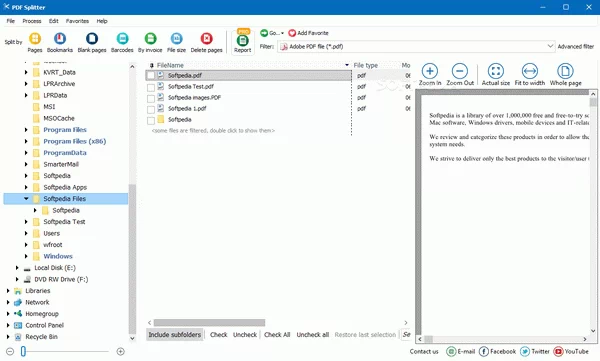
Task: Expand the Program Files folder
Action: (26, 130)
